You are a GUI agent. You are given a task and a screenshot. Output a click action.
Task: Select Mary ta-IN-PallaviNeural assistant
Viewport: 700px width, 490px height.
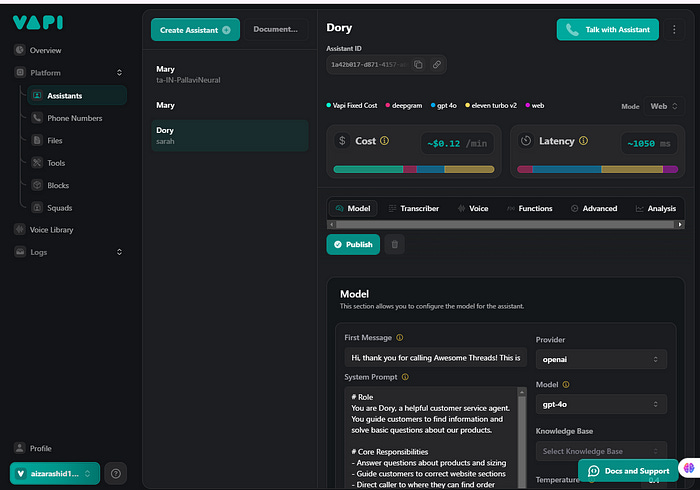(x=229, y=75)
